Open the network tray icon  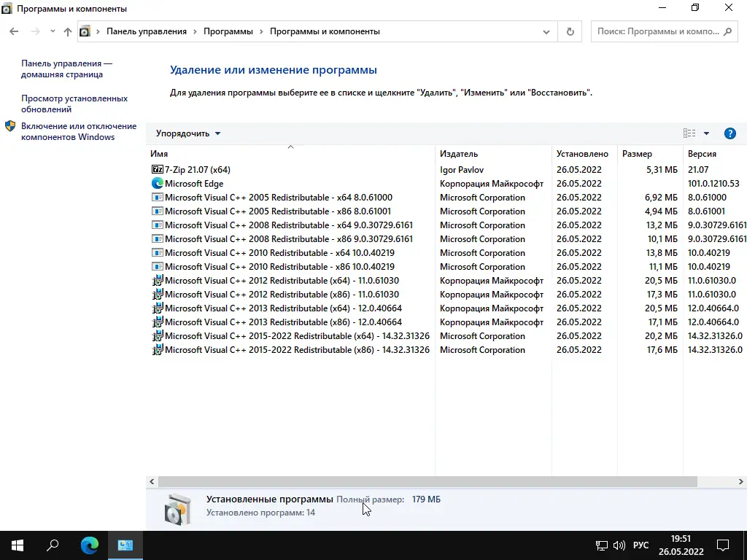(x=602, y=545)
